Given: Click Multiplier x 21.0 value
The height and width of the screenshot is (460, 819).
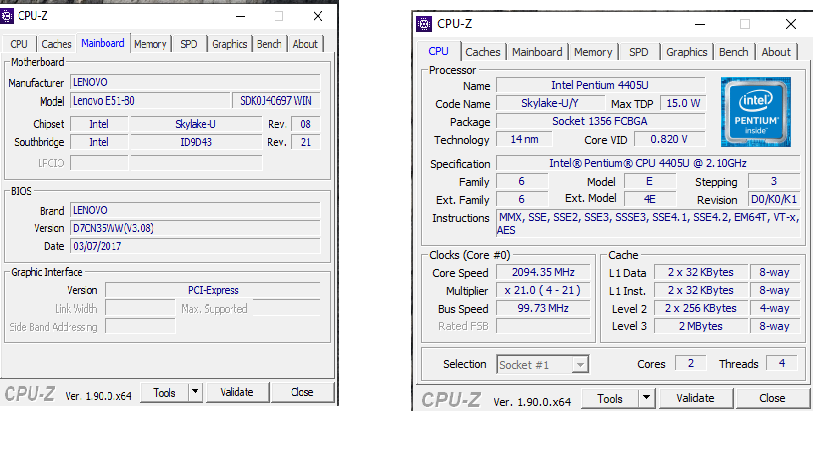Looking at the screenshot, I should [x=543, y=290].
